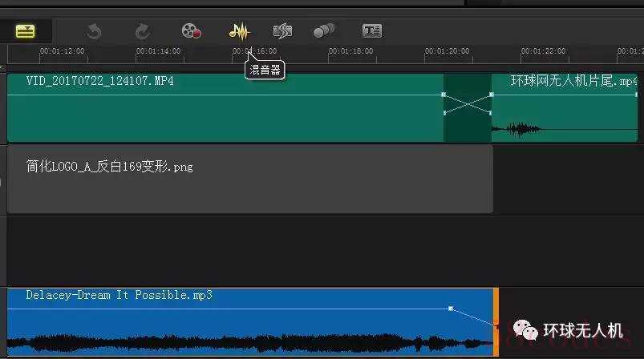Select the crossfade transition between video clips
Image resolution: width=644 pixels, height=359 pixels.
(468, 108)
